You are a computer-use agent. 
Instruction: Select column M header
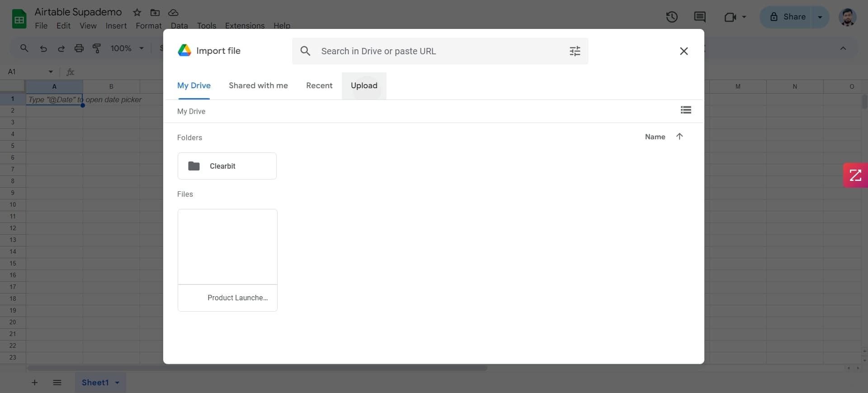click(738, 86)
